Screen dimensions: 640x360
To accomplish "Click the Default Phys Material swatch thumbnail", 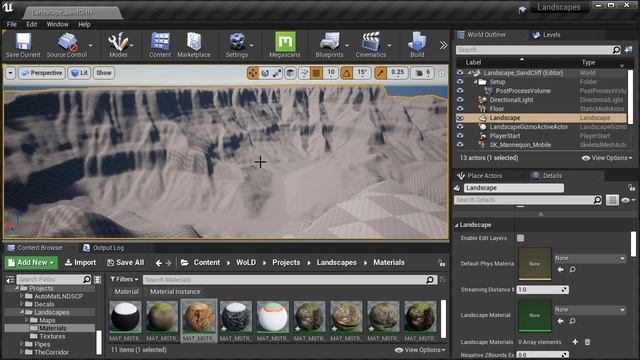I will coord(534,264).
